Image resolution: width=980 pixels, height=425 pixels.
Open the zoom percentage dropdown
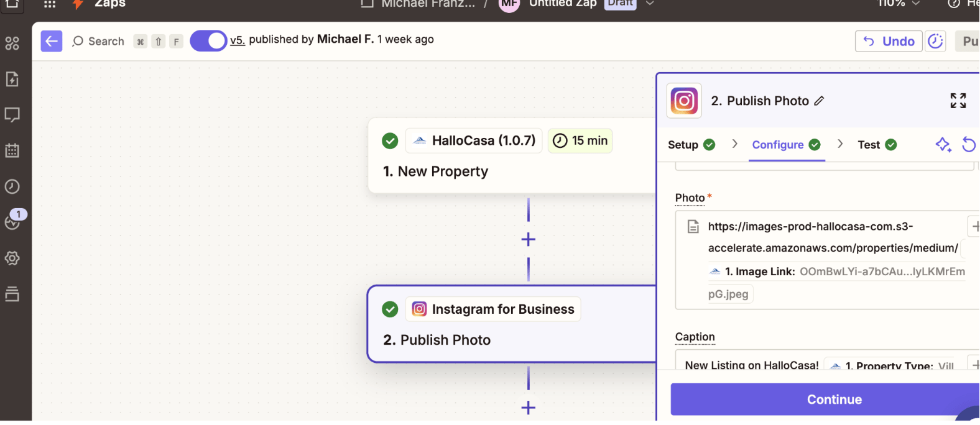coord(899,4)
